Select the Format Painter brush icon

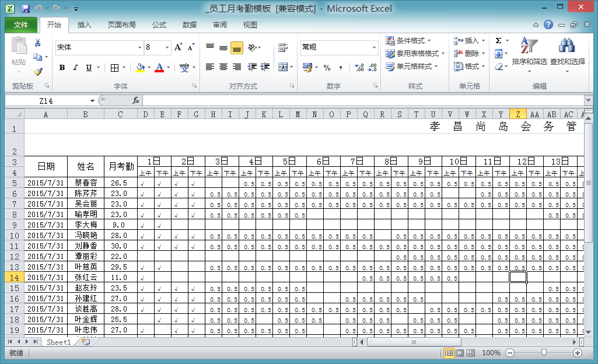[x=37, y=71]
